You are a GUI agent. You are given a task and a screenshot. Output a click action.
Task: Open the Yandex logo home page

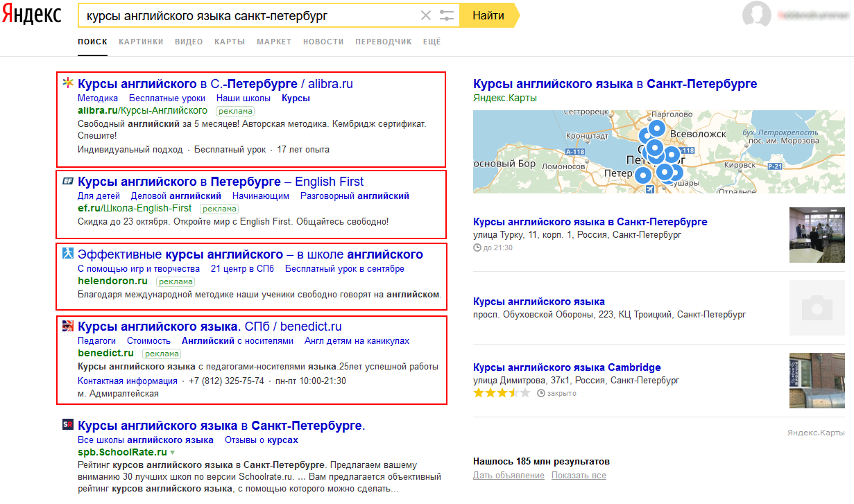31,15
